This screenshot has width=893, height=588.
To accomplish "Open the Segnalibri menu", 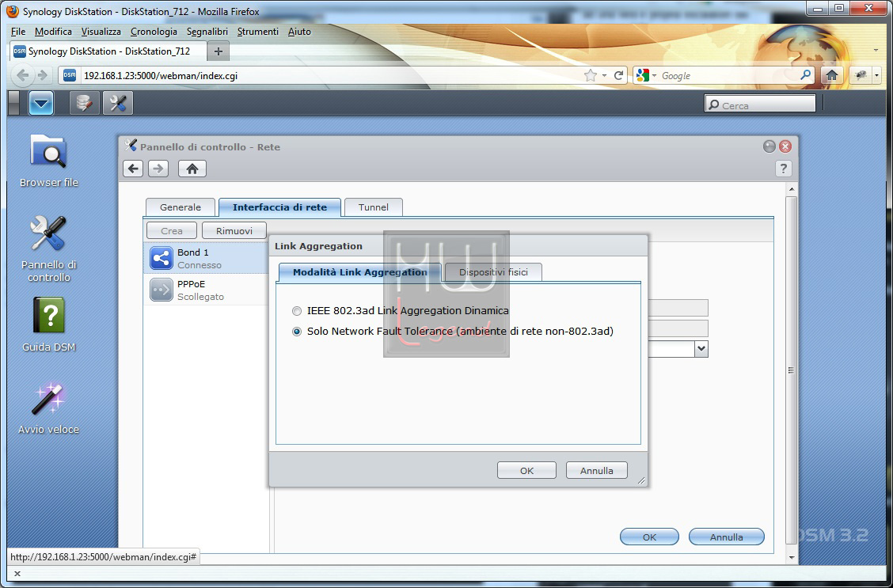I will tap(207, 32).
